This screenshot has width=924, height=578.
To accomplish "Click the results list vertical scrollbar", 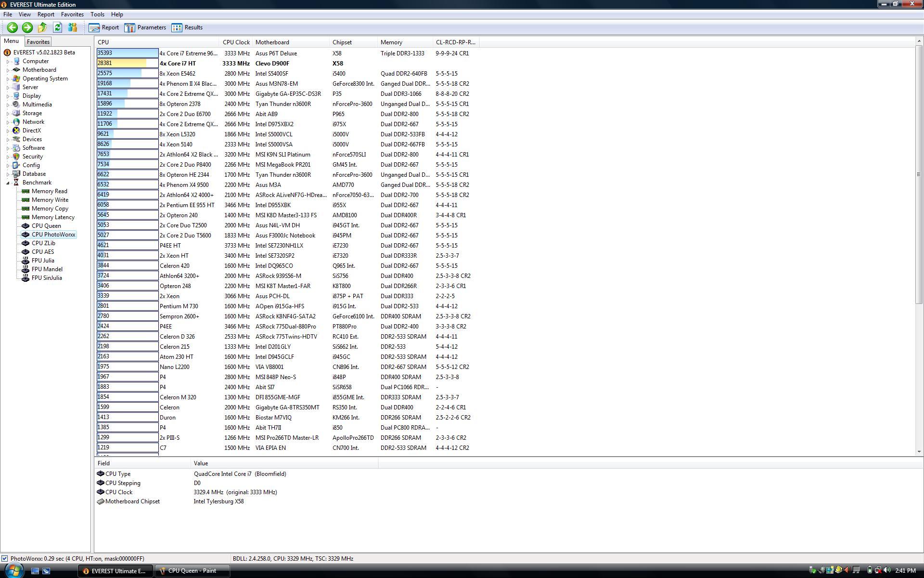I will [x=919, y=176].
